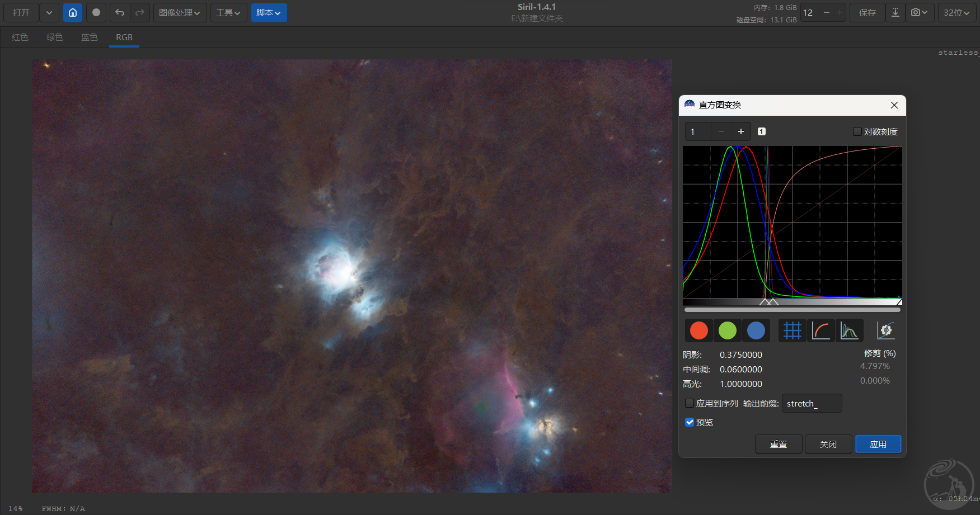Toggle the red channel circle in histogram
The width and height of the screenshot is (980, 515).
(x=698, y=330)
